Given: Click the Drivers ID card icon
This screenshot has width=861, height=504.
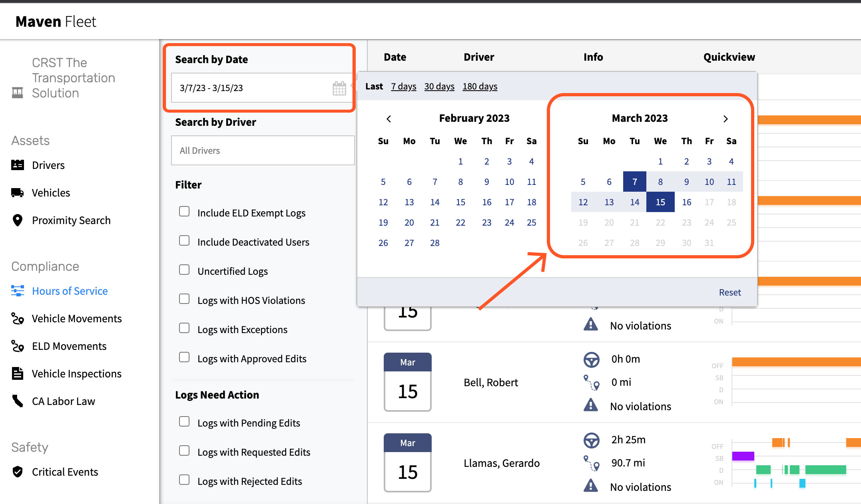Looking at the screenshot, I should point(18,165).
